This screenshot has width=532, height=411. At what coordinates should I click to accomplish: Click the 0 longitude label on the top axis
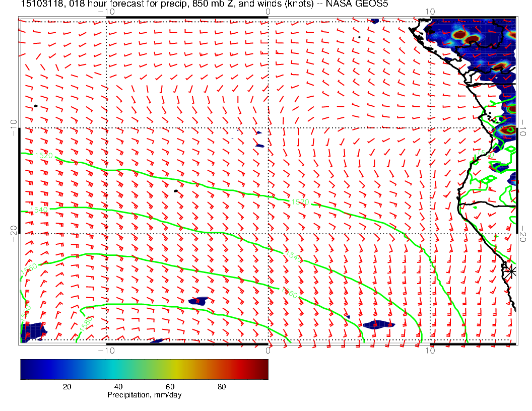point(268,11)
